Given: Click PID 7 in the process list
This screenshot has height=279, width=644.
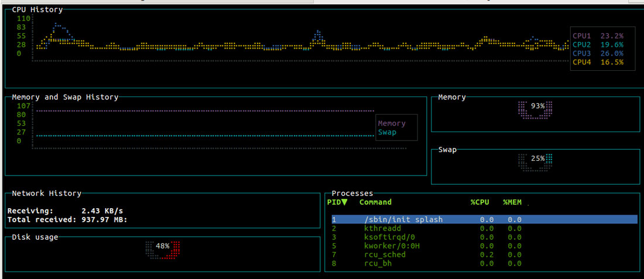Looking at the screenshot, I should (x=334, y=255).
